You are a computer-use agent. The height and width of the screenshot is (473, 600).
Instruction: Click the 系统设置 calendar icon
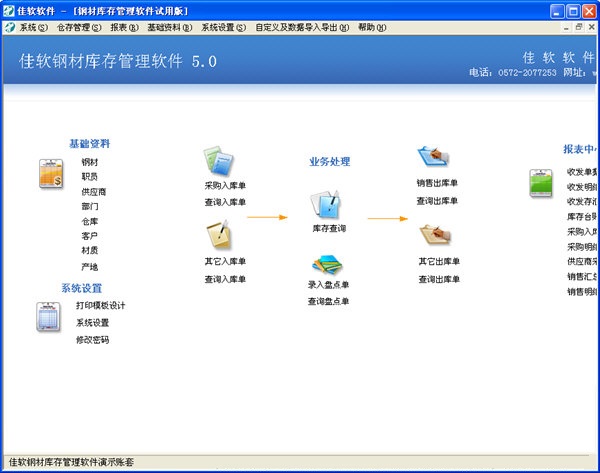click(x=49, y=317)
